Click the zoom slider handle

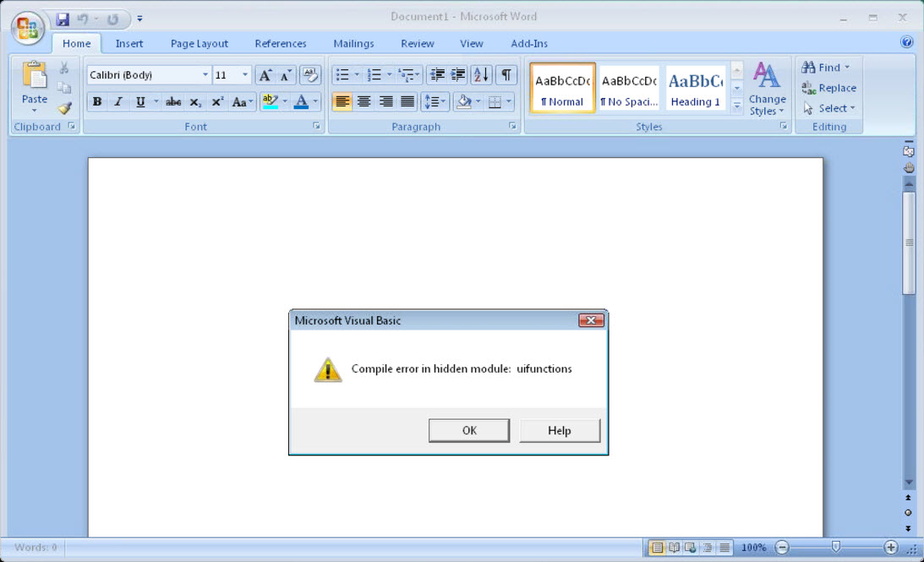(835, 548)
